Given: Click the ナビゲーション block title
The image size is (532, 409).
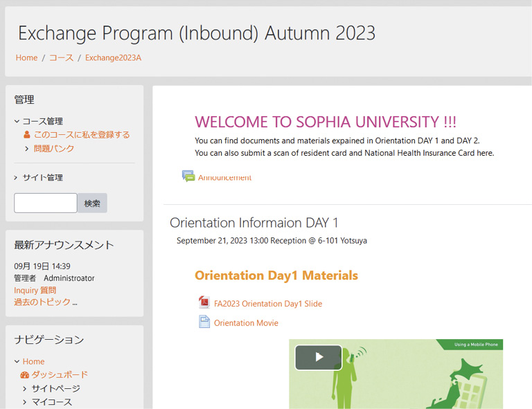Looking at the screenshot, I should [x=49, y=340].
